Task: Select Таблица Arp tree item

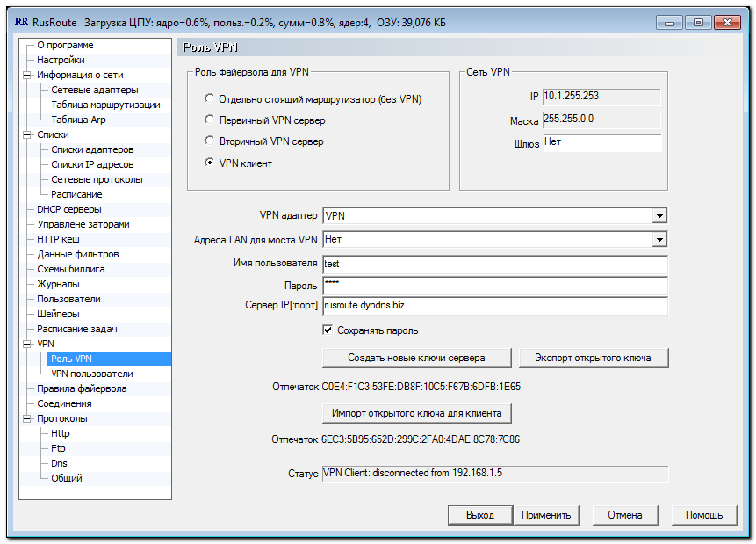Action: coord(78,120)
